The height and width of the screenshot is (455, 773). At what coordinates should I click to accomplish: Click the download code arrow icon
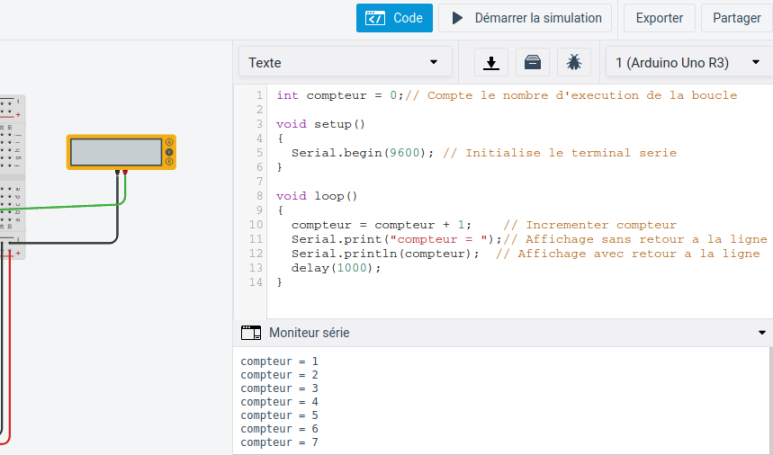[x=491, y=63]
